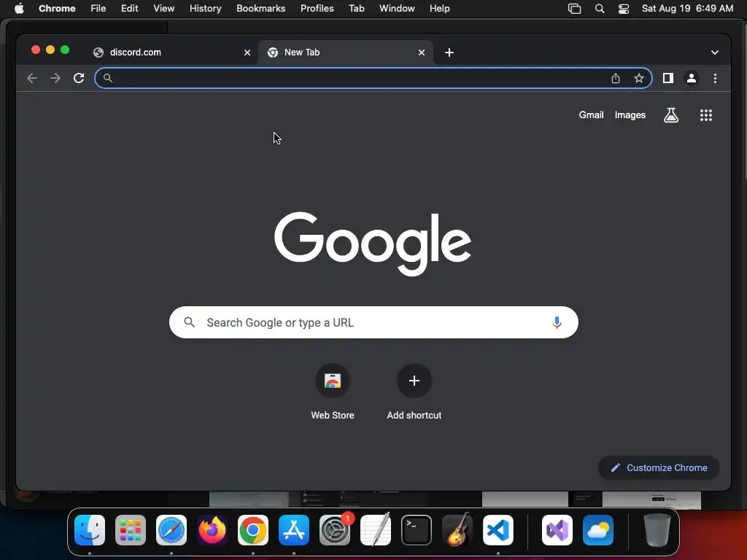The width and height of the screenshot is (747, 560).
Task: Open the History menu
Action: [205, 9]
